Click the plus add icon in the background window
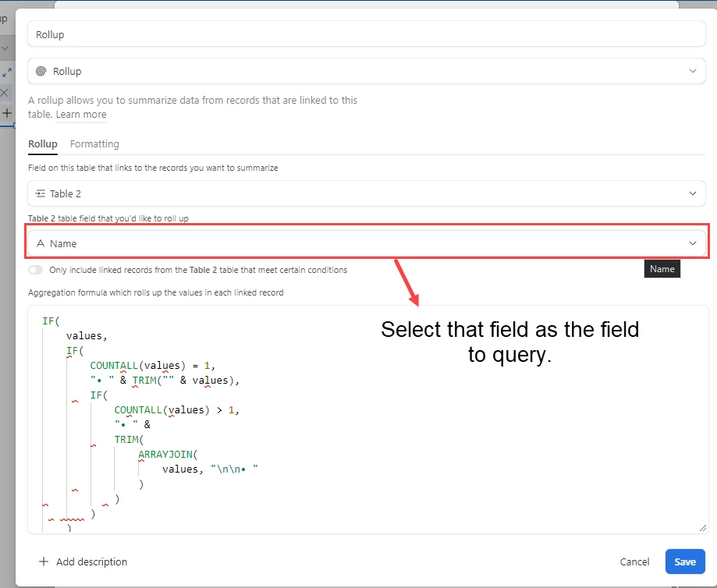The height and width of the screenshot is (588, 717). pos(7,112)
